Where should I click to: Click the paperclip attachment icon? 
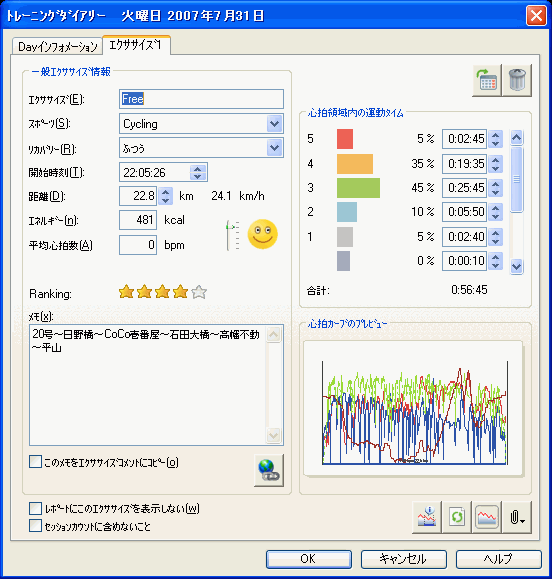pos(517,517)
